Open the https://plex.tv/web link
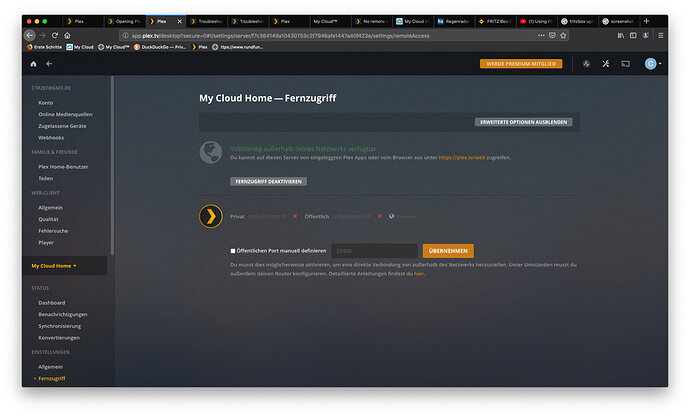Viewport: 690px width, 416px height. coord(462,157)
